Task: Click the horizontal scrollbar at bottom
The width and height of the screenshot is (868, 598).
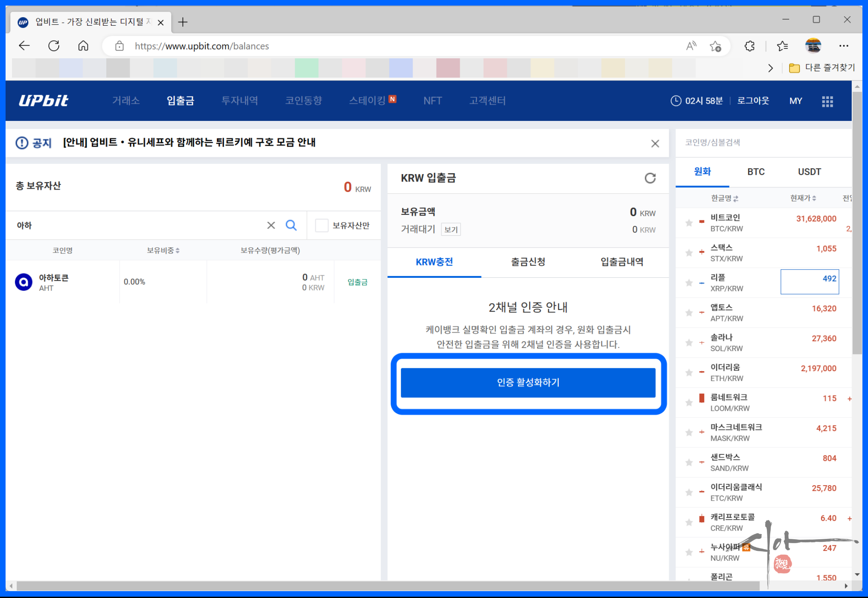Action: coord(386,586)
